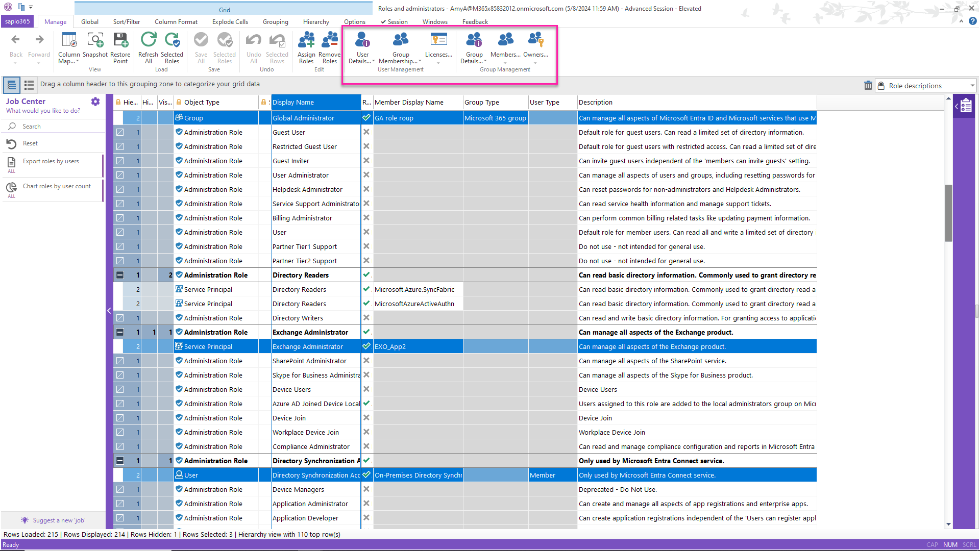
Task: Click the Job Center Search field
Action: [54, 127]
